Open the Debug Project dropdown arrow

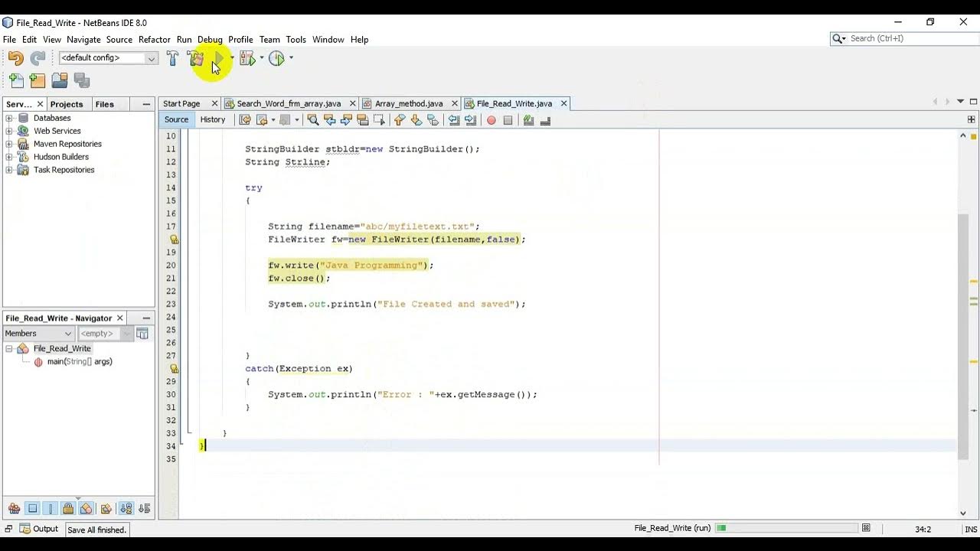pyautogui.click(x=261, y=58)
